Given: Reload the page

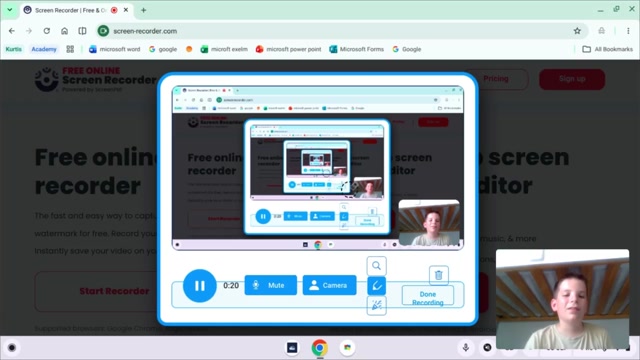Looking at the screenshot, I should coord(47,31).
